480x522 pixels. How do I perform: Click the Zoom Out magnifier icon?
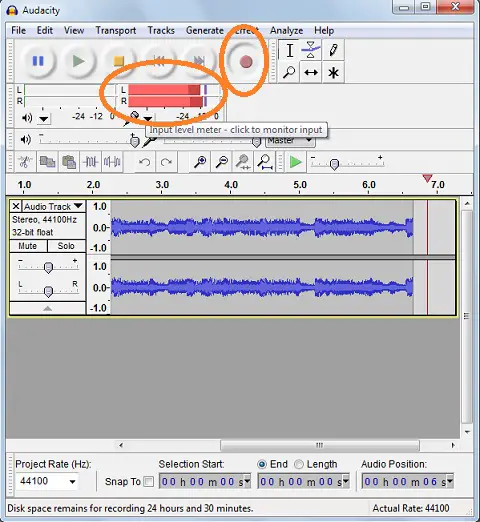(x=221, y=162)
